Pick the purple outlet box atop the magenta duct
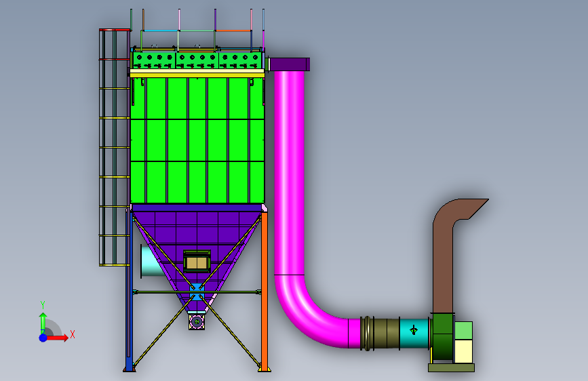The width and height of the screenshot is (588, 381). (289, 64)
